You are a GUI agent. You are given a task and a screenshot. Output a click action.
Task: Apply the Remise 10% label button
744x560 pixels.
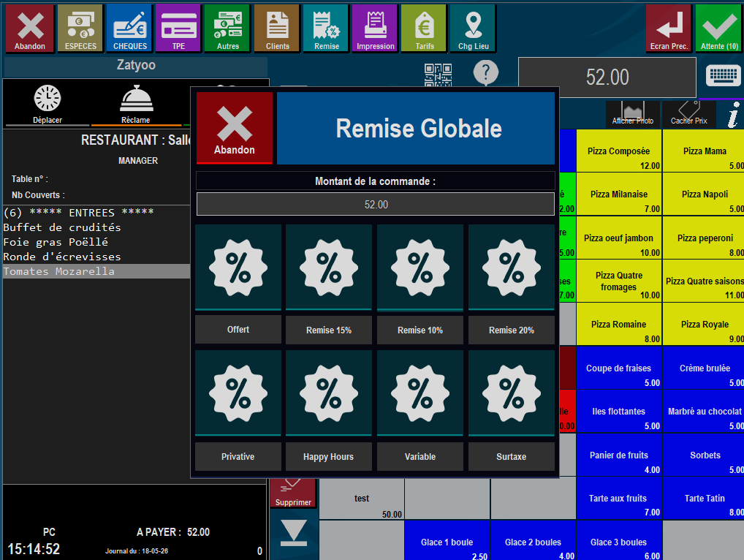420,330
